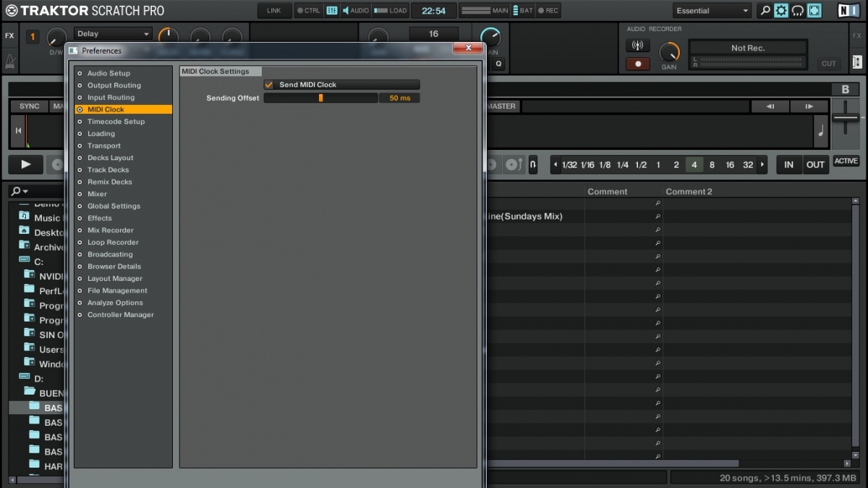Viewport: 868px width, 488px height.
Task: Play deck A with the play button
Action: tap(26, 164)
